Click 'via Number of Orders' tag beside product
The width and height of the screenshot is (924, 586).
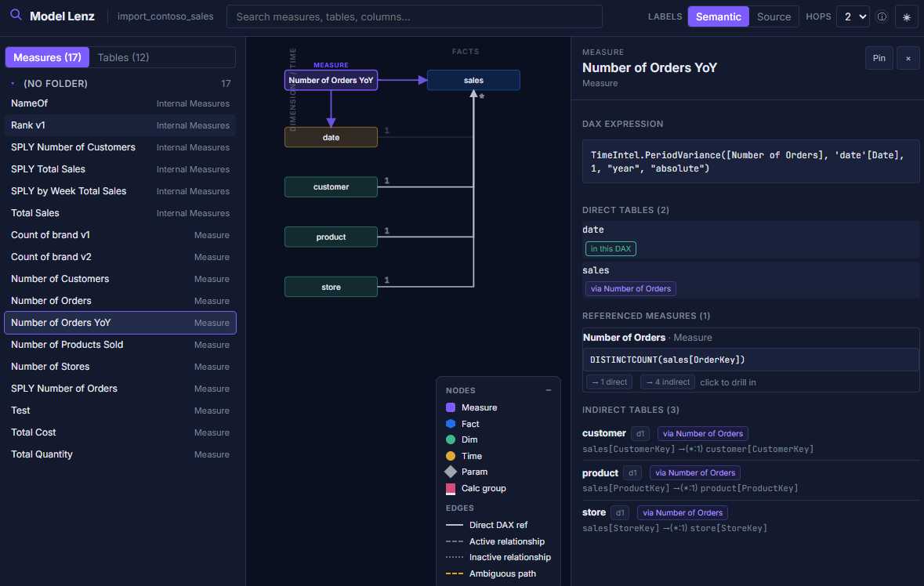coord(695,472)
